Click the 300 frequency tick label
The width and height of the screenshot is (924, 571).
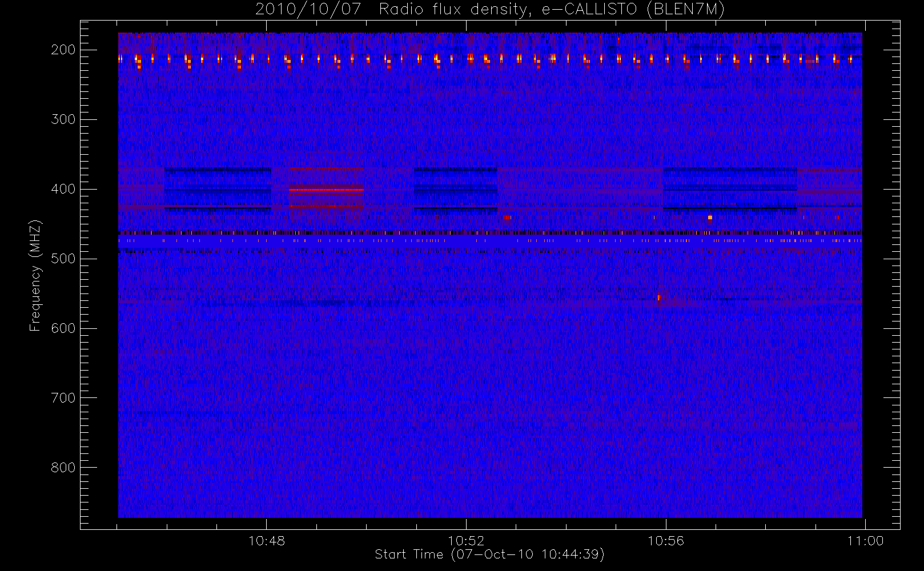[63, 119]
